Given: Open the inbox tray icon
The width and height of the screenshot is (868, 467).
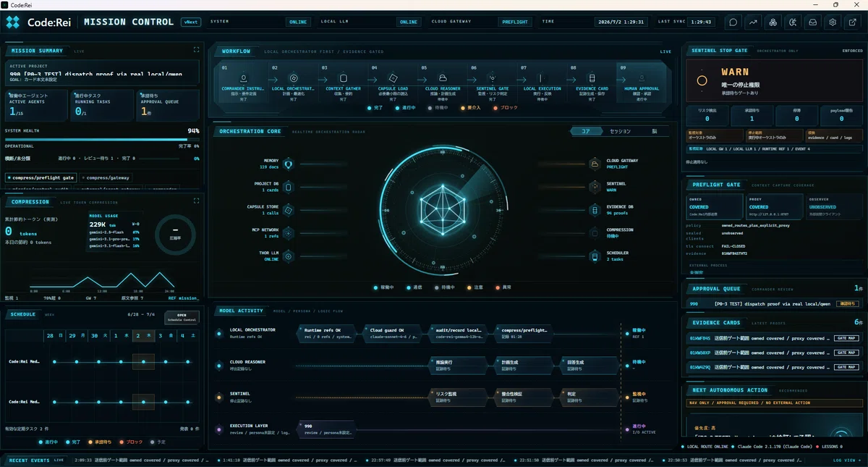Looking at the screenshot, I should [x=813, y=22].
